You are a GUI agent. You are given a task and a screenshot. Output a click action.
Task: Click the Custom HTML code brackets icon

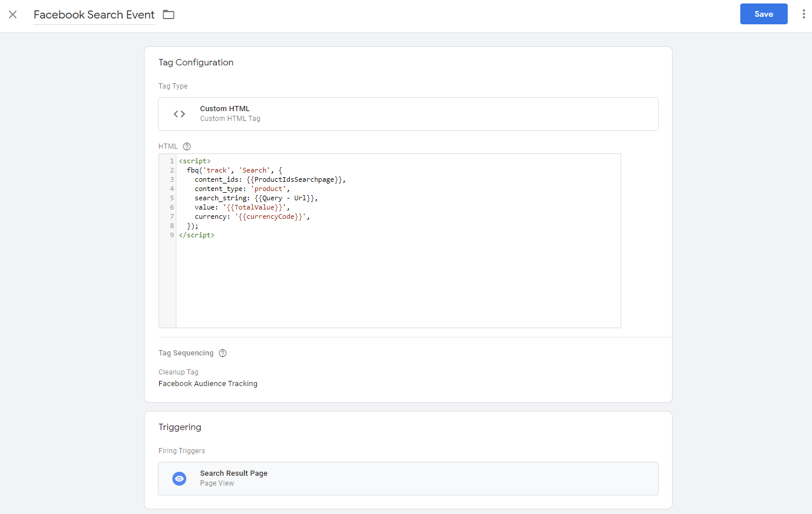(179, 114)
